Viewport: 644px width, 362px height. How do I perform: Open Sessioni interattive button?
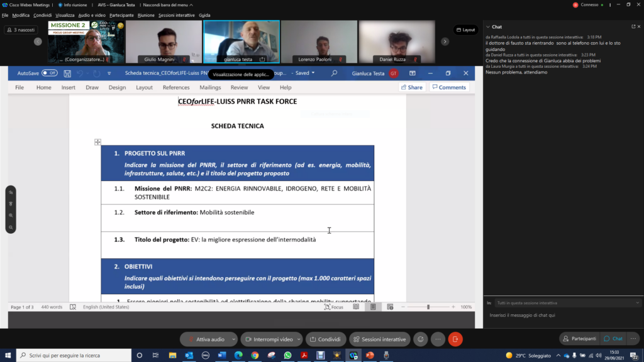(380, 339)
